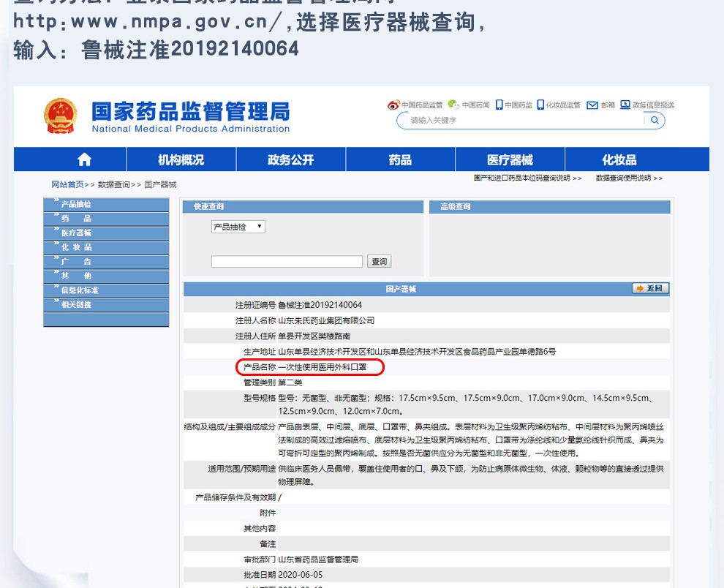The width and height of the screenshot is (724, 588).
Task: Open the 邮箱 mail icon
Action: tap(592, 105)
